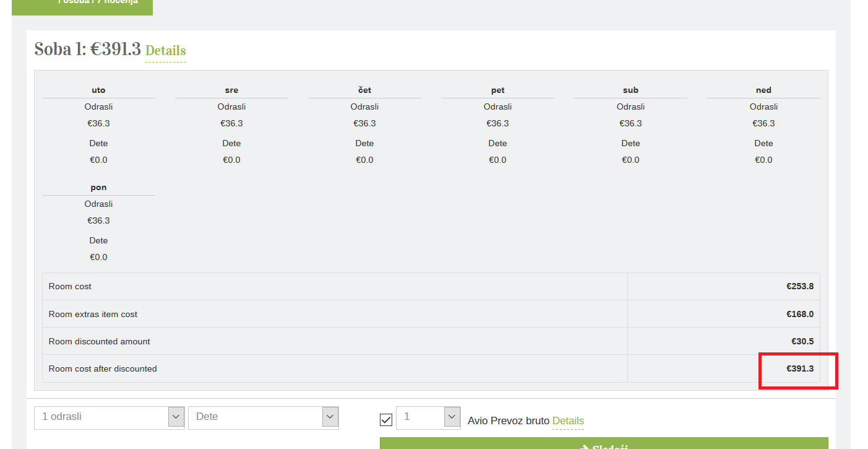Click the 'pet' day column header
The image size is (868, 449).
point(497,90)
